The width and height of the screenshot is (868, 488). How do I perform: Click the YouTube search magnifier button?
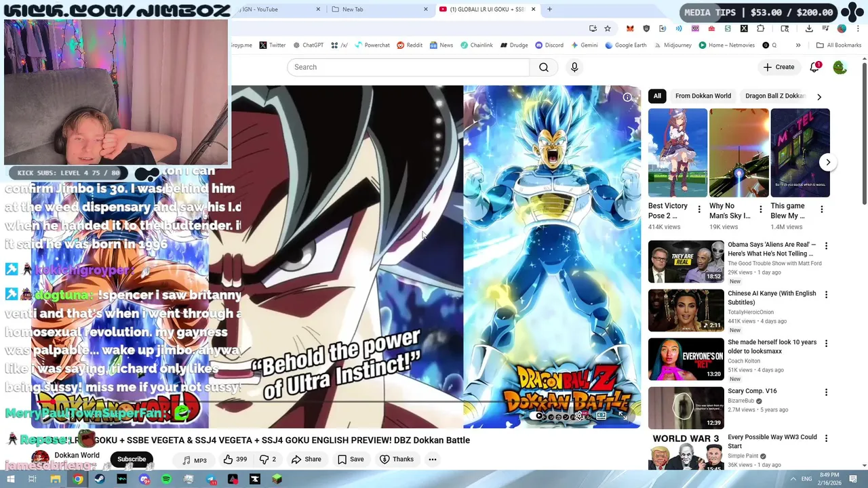tap(544, 67)
